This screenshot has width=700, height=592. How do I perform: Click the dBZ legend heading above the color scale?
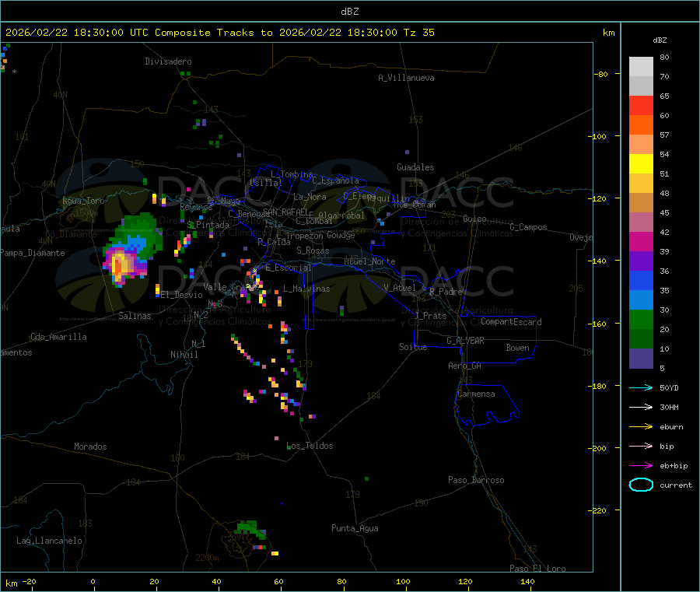coord(660,40)
